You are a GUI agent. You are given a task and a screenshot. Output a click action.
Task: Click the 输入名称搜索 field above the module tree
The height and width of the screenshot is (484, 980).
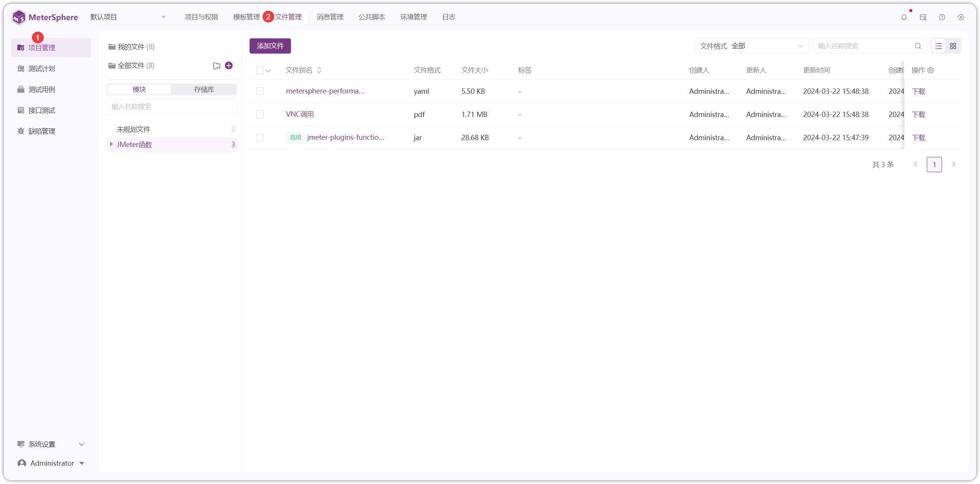pos(172,107)
